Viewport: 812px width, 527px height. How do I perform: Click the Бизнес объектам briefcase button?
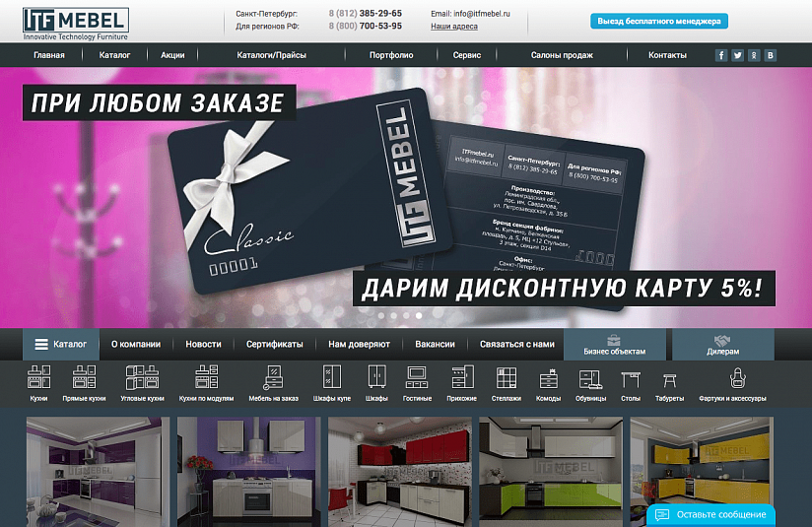(615, 344)
